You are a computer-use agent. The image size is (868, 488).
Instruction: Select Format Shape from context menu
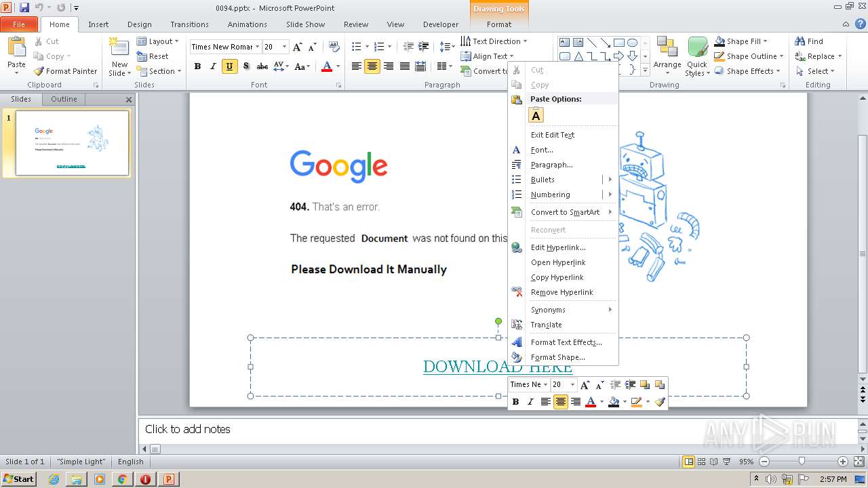[557, 357]
